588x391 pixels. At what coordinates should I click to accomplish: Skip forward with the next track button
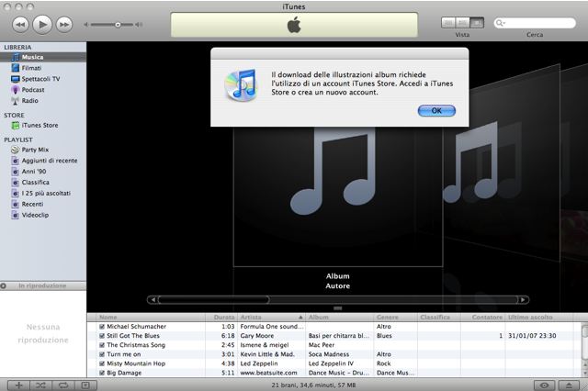[x=64, y=25]
